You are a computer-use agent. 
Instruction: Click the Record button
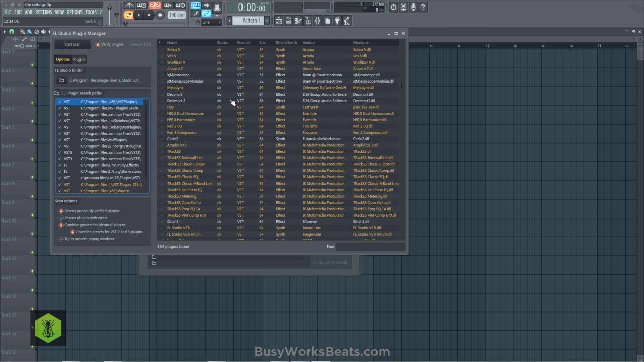pos(160,15)
